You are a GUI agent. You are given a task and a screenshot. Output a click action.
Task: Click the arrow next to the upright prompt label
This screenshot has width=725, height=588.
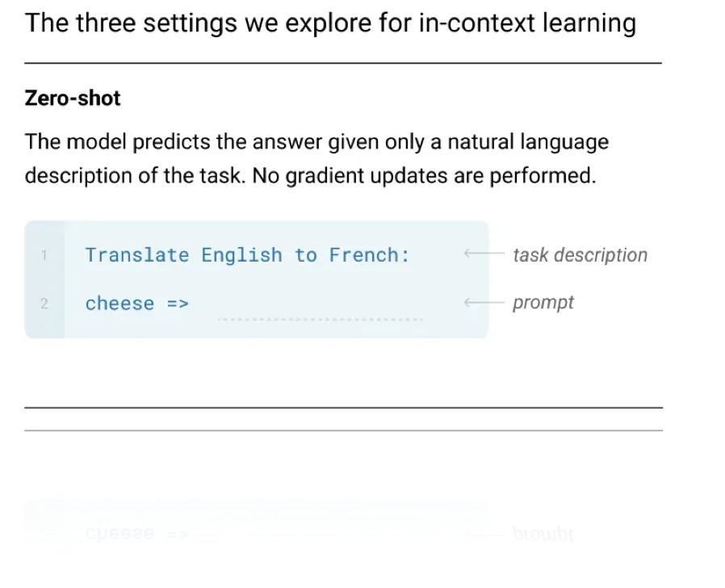click(483, 304)
